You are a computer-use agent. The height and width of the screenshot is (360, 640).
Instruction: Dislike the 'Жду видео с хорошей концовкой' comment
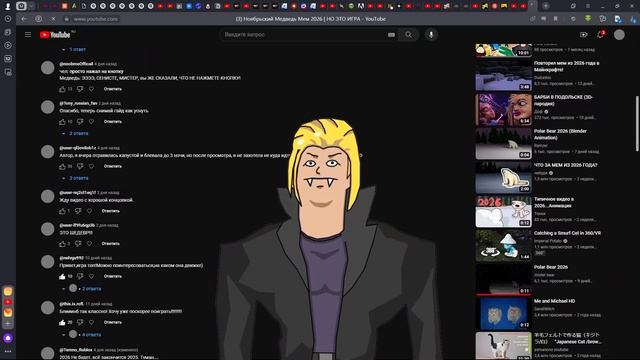[x=78, y=211]
